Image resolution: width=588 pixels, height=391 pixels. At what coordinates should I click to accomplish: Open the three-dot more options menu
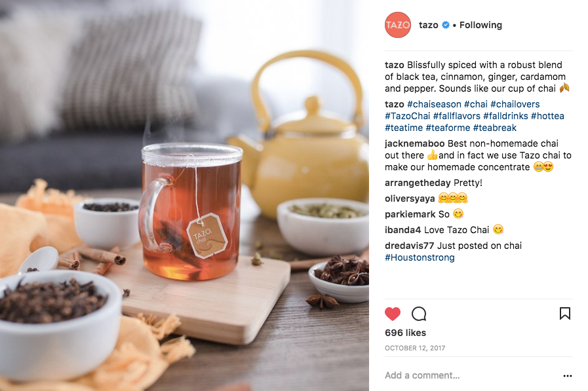click(568, 376)
